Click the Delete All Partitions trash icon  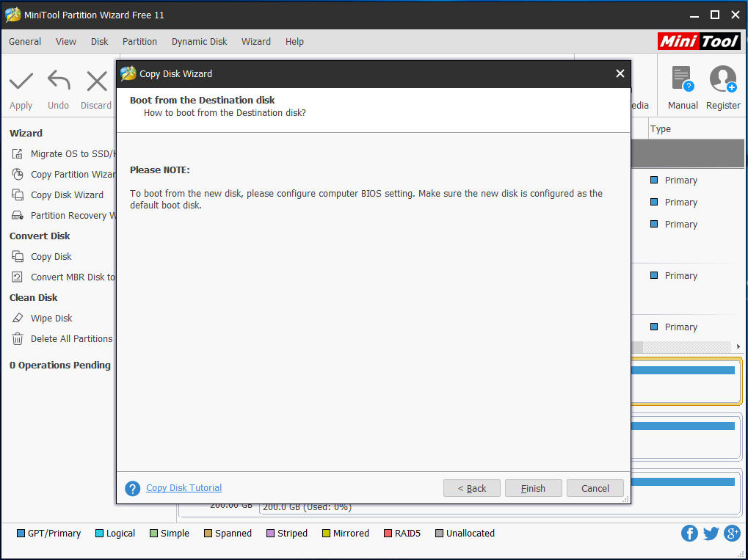[18, 338]
